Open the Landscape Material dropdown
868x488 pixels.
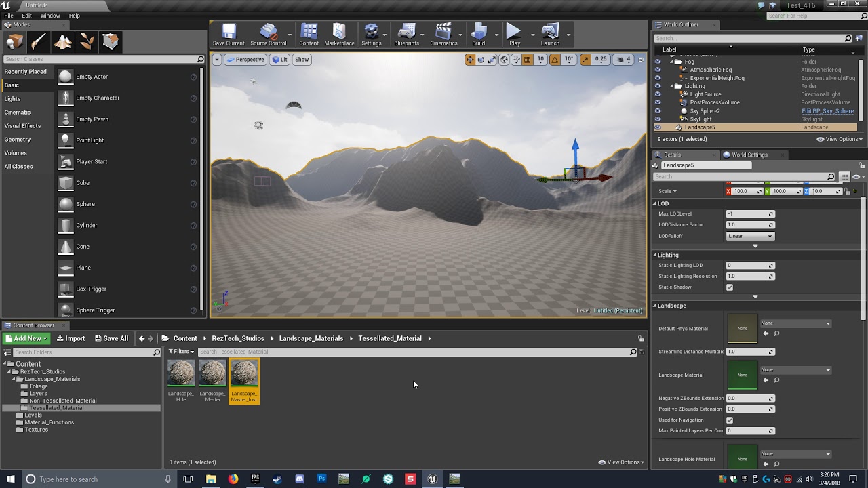coord(795,370)
